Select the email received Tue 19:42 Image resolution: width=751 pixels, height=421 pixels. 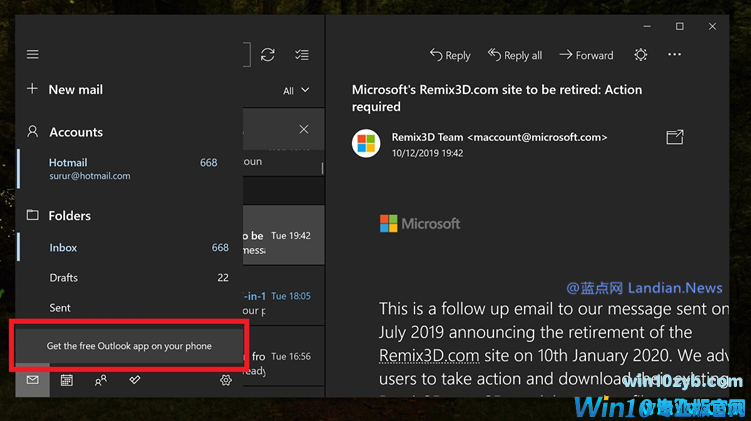click(284, 235)
